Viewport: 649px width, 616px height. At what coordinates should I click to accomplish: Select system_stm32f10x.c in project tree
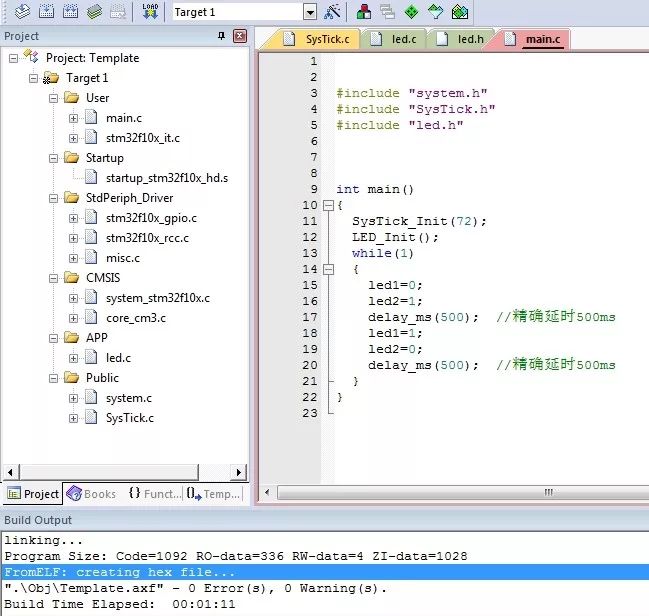[158, 298]
